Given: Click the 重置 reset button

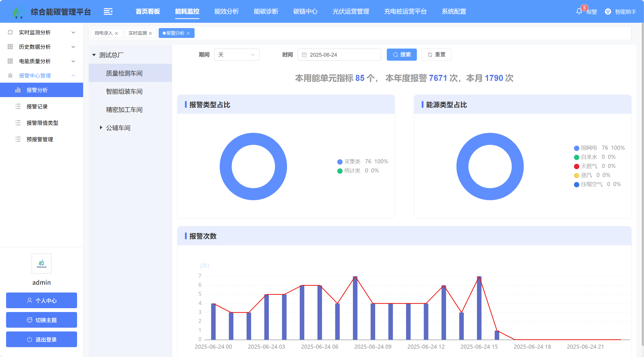Looking at the screenshot, I should 436,55.
